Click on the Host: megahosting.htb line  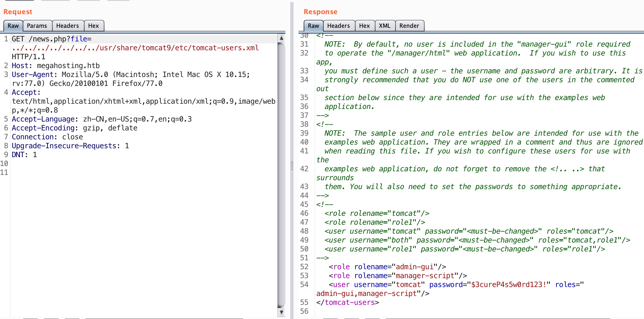tap(55, 66)
